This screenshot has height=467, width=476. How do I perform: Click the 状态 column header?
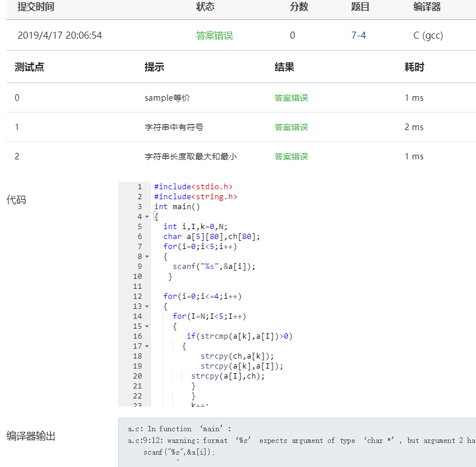(x=206, y=6)
